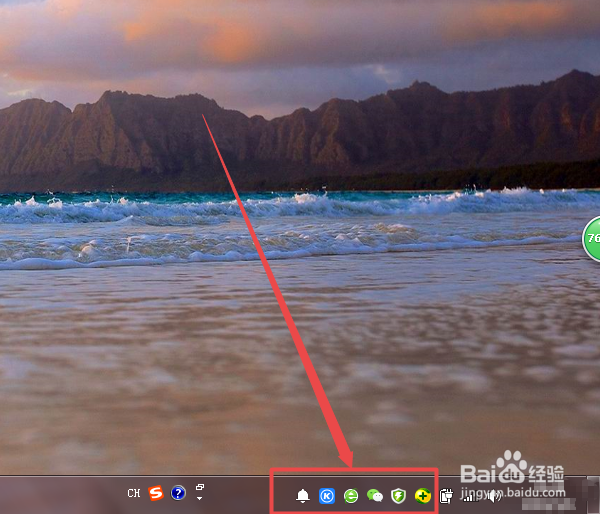Open the notification bell tray icon
Image resolution: width=600 pixels, height=514 pixels.
[303, 496]
